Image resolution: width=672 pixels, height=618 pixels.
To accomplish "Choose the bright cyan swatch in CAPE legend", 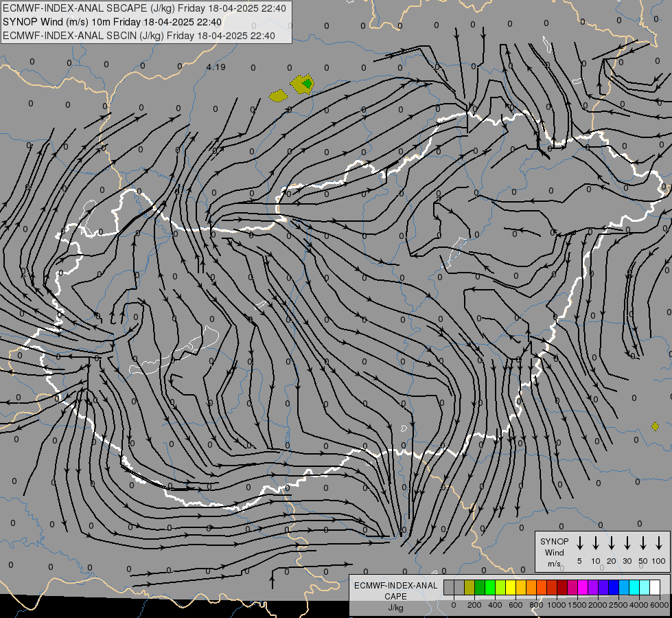I will coord(634,588).
